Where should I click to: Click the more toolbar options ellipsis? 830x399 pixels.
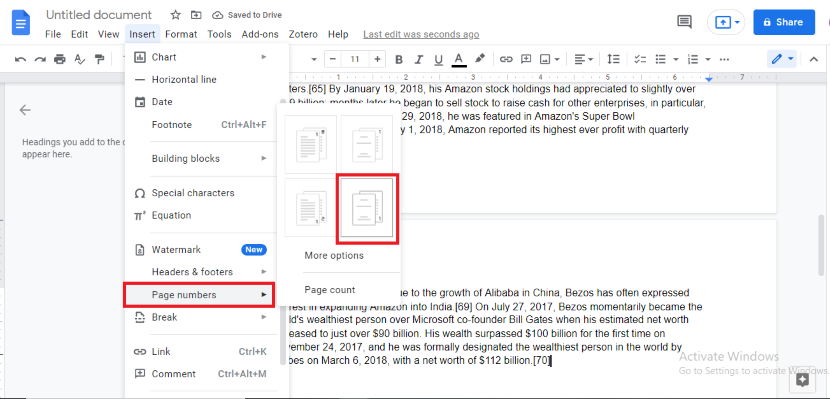coord(725,59)
